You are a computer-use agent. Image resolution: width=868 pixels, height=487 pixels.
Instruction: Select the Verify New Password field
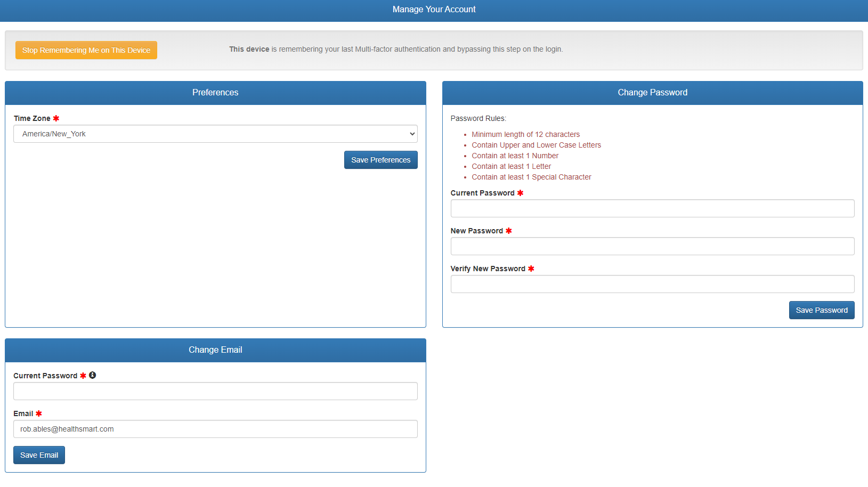652,284
